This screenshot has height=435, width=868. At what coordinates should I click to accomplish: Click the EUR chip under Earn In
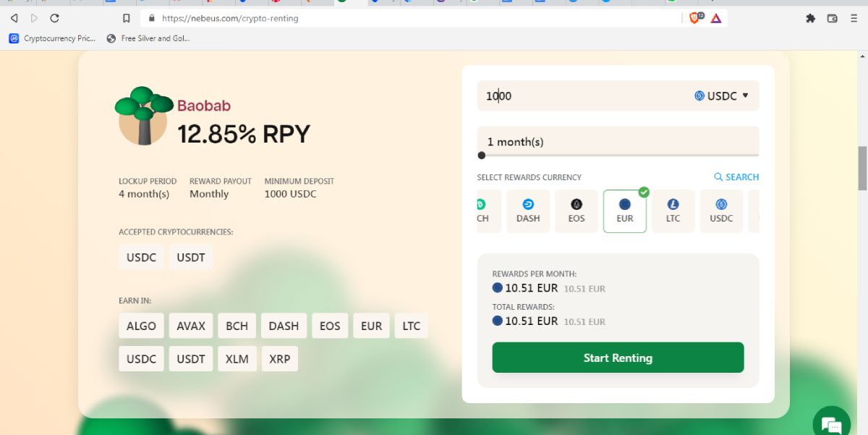click(371, 326)
